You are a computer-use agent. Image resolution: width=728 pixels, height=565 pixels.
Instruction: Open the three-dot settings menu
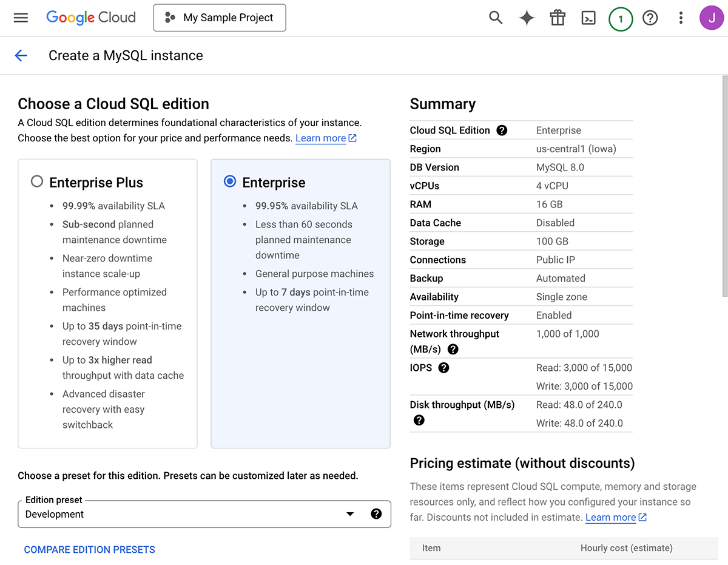pyautogui.click(x=681, y=18)
